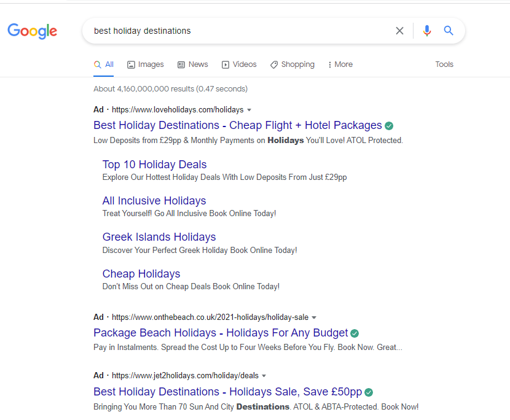510x420 pixels.
Task: Expand the onthebeach ad URL dropdown arrow
Action: click(314, 317)
